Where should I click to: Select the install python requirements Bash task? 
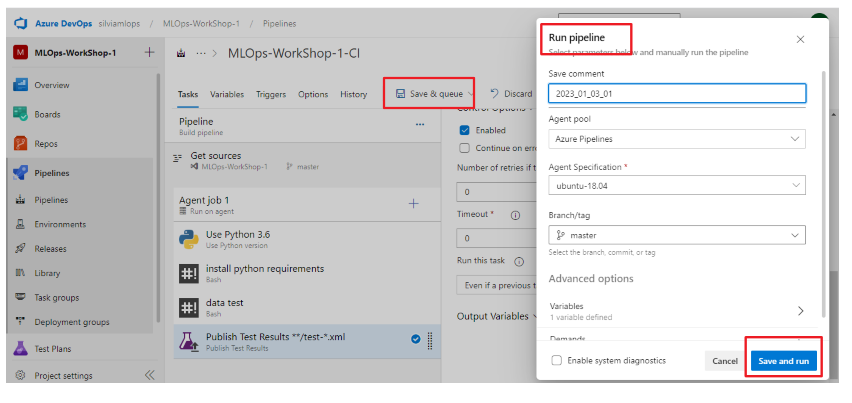307,273
